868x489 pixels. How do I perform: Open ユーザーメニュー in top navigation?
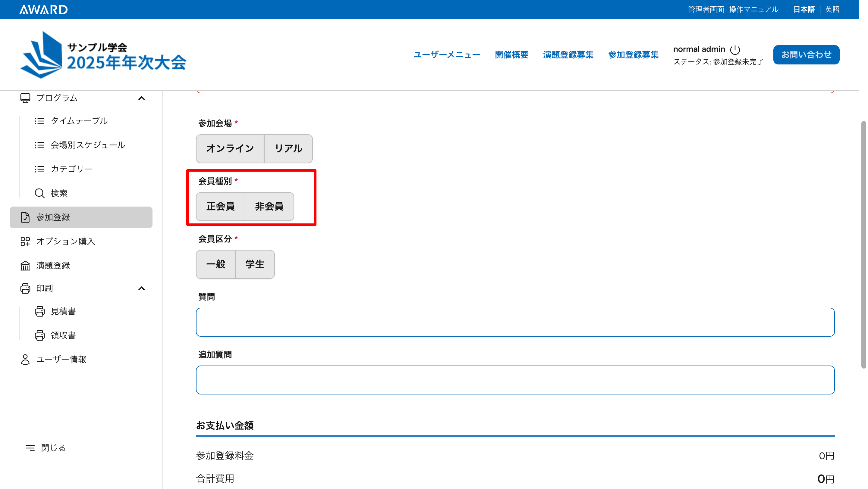pos(447,55)
